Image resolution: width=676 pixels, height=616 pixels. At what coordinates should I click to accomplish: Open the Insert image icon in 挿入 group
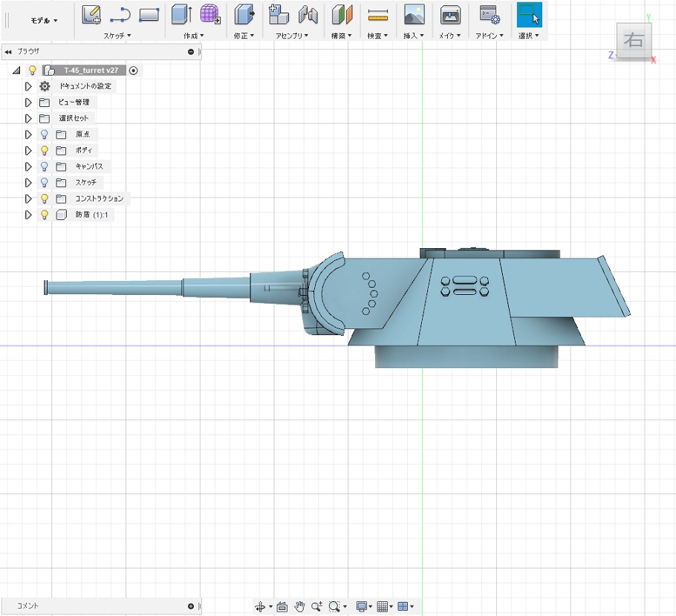coord(414,14)
